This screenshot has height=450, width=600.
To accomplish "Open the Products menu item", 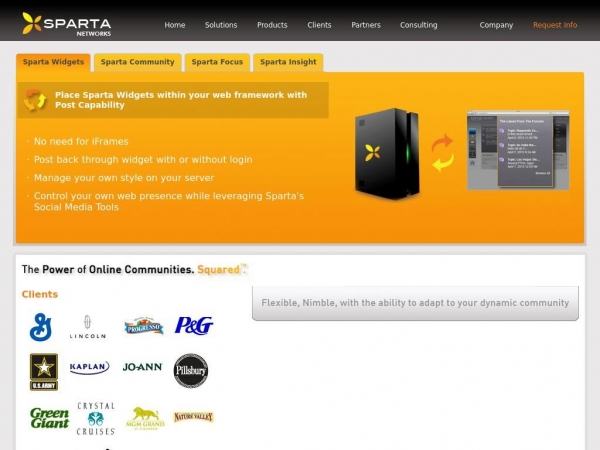I will click(272, 25).
